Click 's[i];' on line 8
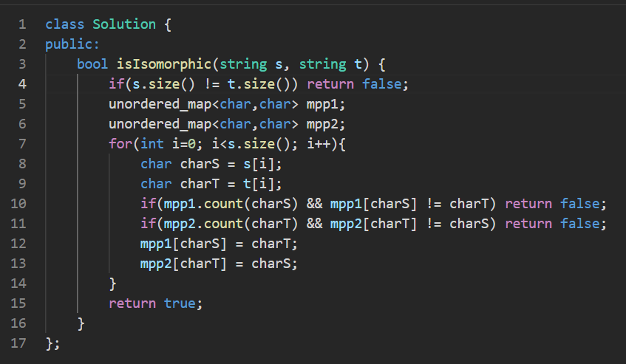Viewport: 626px width, 364px height. pos(262,164)
